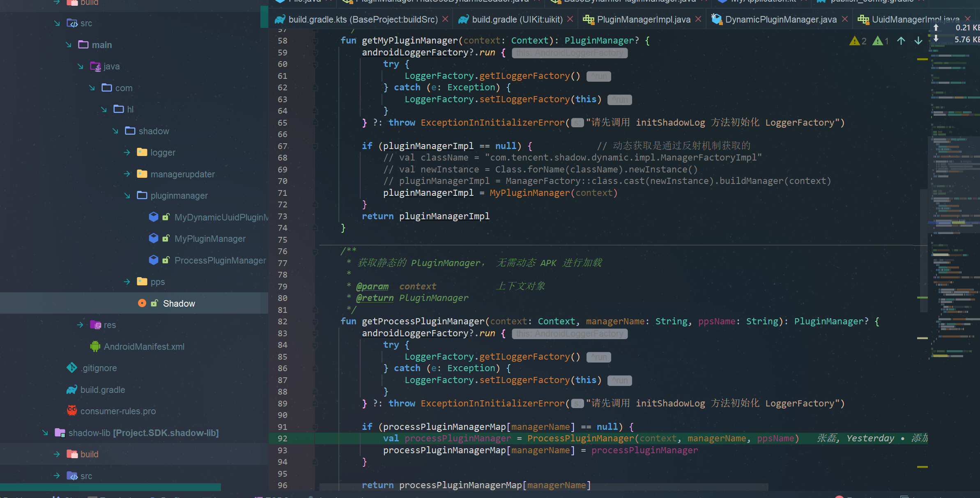The width and height of the screenshot is (980, 498).
Task: Click the 'this: AndroidLoggerFactory' inlay hint
Action: [x=569, y=53]
